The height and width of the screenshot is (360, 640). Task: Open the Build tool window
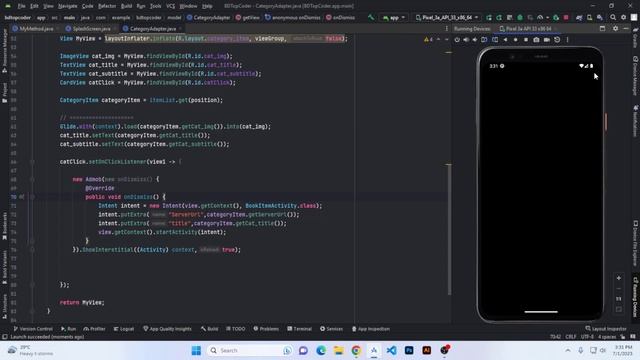pyautogui.click(x=209, y=329)
